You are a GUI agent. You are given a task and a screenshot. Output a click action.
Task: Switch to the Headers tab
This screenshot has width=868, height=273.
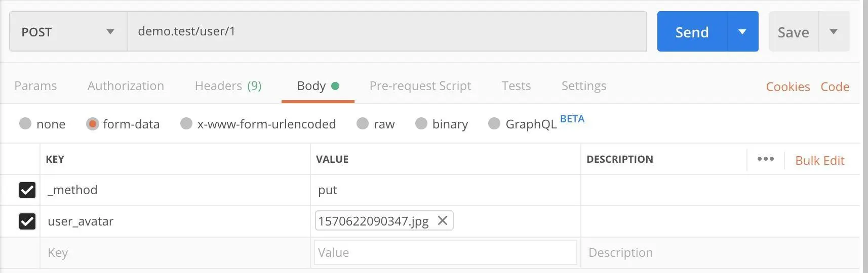tap(228, 86)
